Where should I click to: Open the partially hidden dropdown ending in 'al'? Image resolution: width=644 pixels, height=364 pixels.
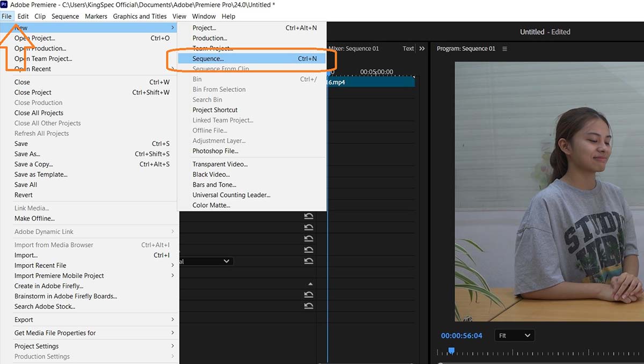(x=206, y=261)
